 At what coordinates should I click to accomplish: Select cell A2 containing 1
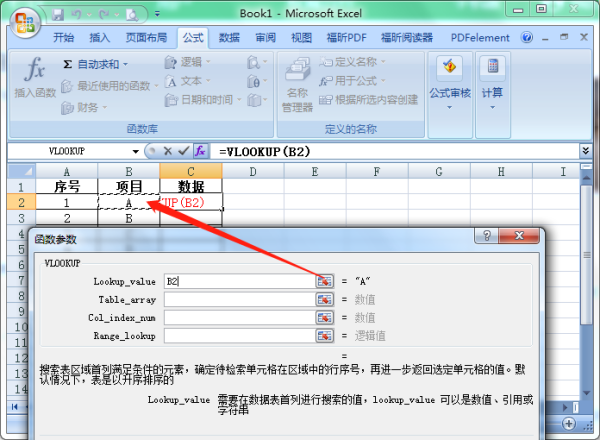coord(67,202)
